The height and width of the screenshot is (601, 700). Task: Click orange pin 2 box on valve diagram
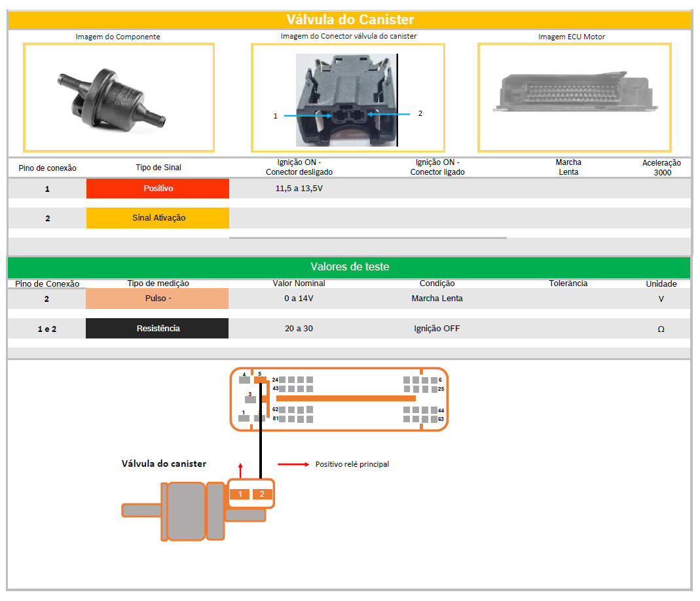click(x=262, y=494)
